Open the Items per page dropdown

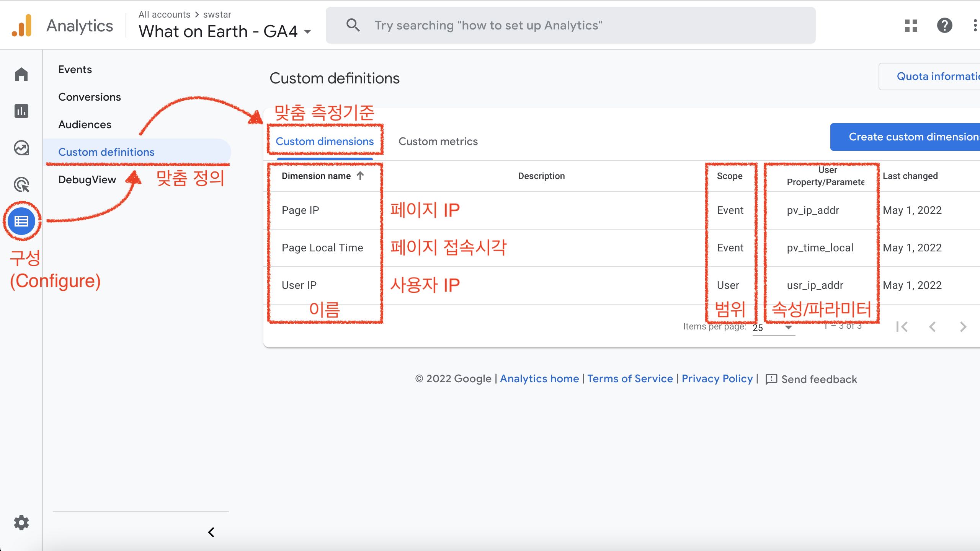773,328
